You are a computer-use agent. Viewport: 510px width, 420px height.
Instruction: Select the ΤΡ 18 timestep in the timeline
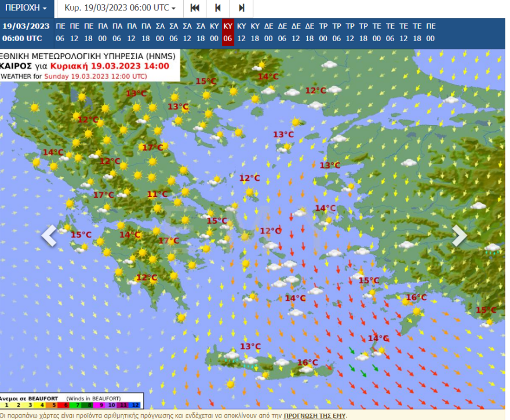363,32
